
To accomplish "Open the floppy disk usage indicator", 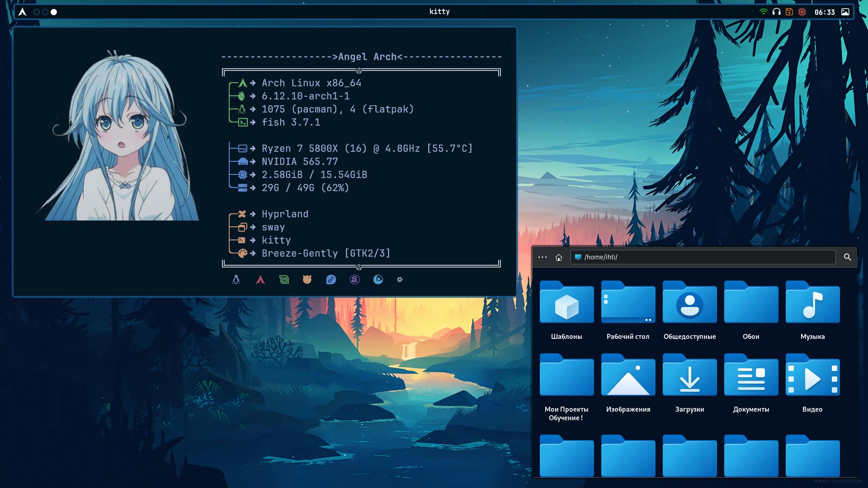I will pos(789,12).
